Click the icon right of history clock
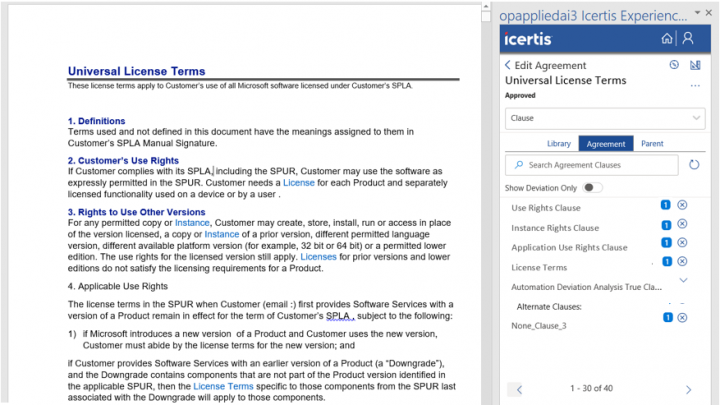The height and width of the screenshot is (405, 720). pos(695,65)
